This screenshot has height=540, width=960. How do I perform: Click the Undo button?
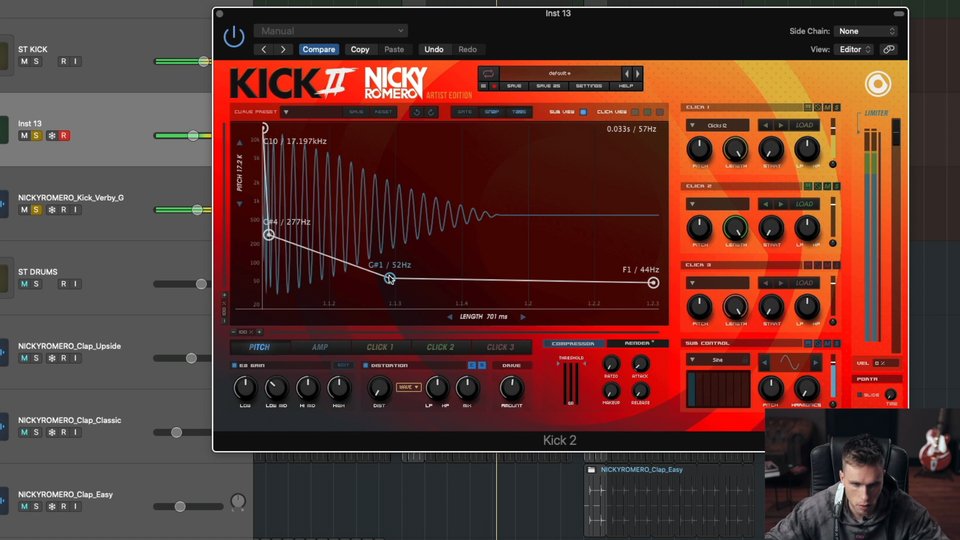pos(433,50)
